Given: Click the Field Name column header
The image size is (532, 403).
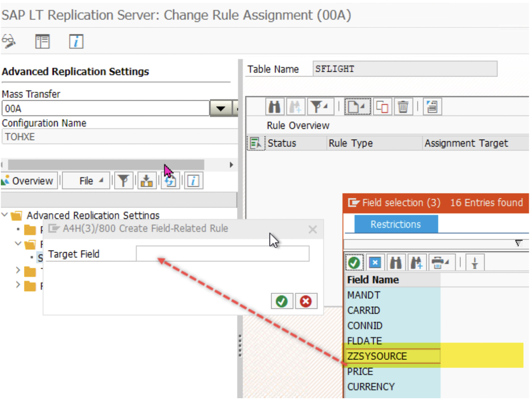Looking at the screenshot, I should [392, 280].
